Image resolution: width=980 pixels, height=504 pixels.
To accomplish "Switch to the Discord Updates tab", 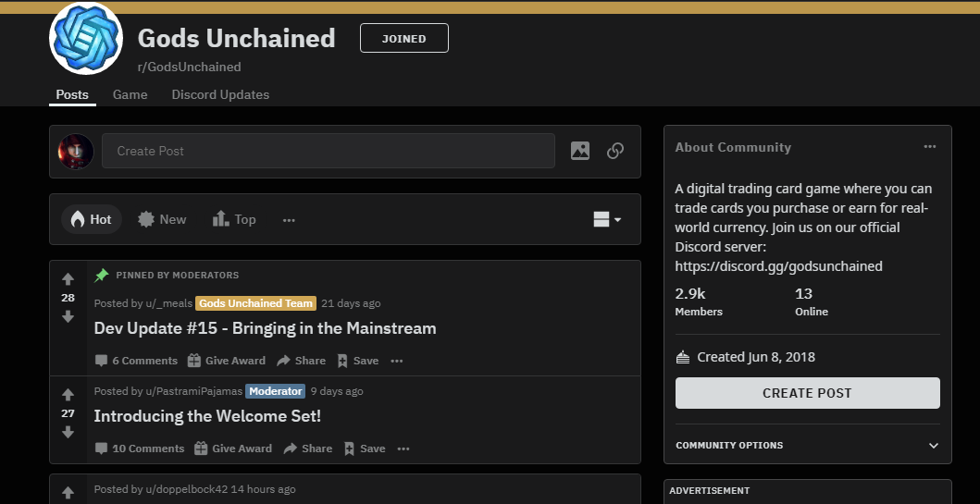I will click(220, 95).
